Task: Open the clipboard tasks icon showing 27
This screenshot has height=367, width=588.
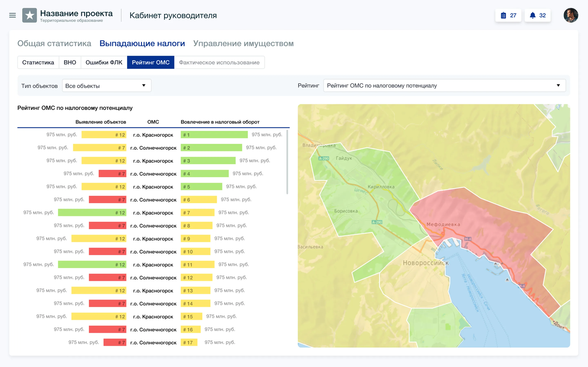Action: 508,15
